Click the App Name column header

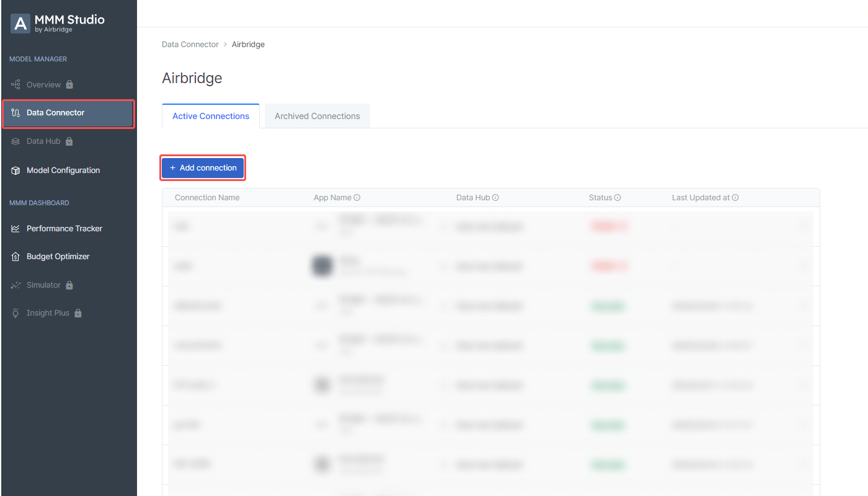coord(332,198)
